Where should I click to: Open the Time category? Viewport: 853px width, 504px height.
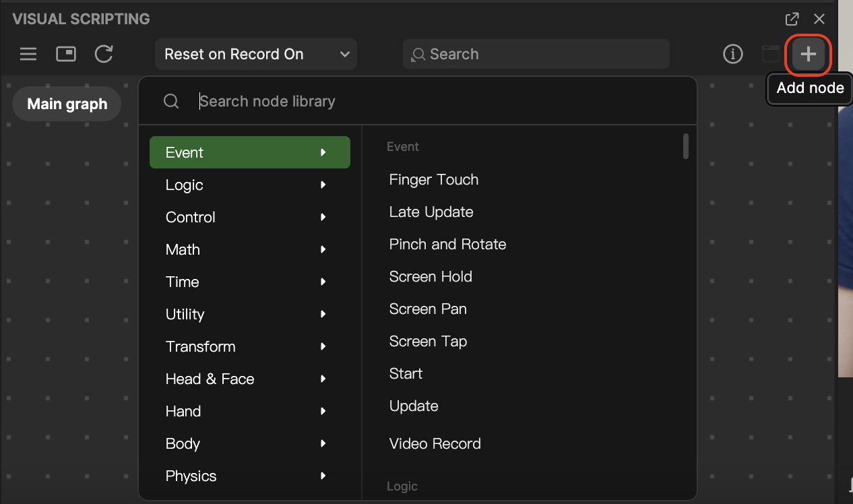(250, 282)
